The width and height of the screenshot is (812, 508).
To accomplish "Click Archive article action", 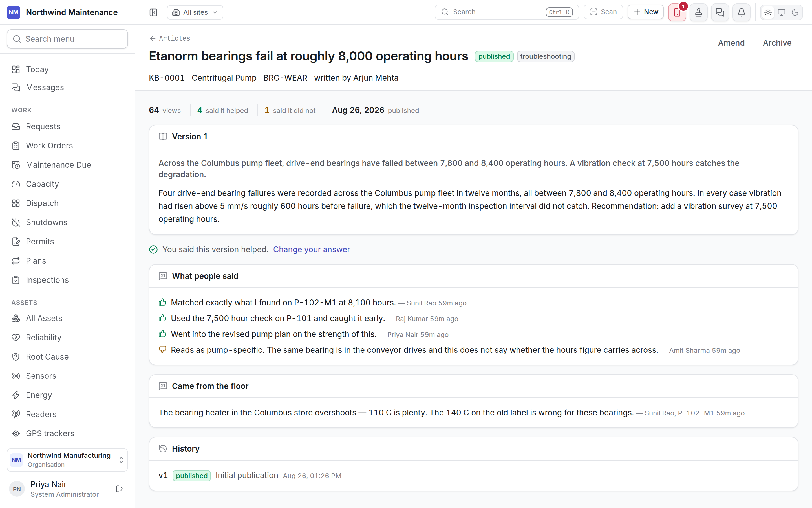I will (777, 43).
